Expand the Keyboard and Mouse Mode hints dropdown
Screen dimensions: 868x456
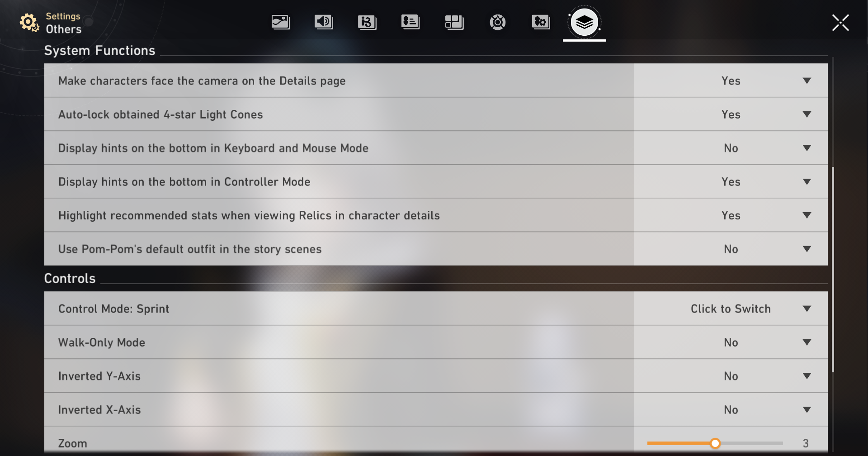(731, 148)
